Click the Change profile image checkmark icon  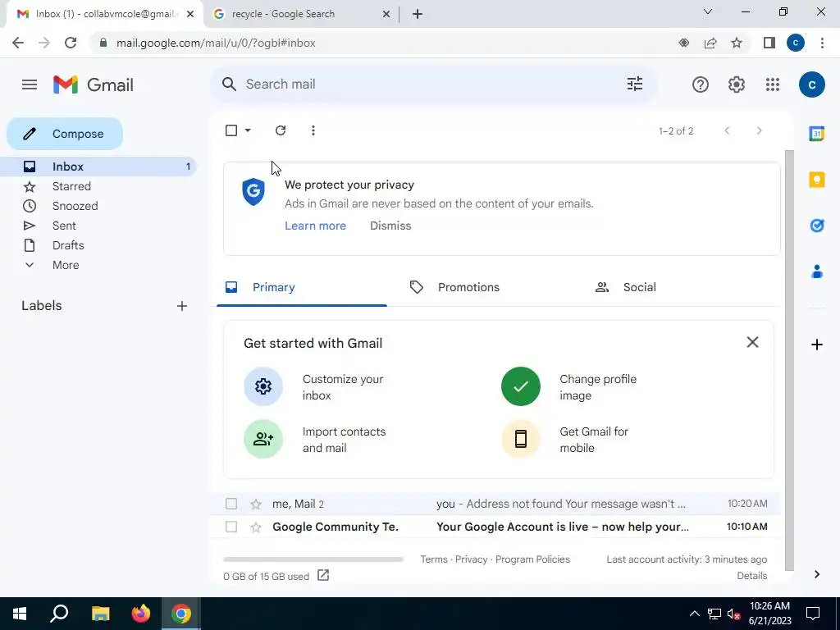(x=520, y=386)
